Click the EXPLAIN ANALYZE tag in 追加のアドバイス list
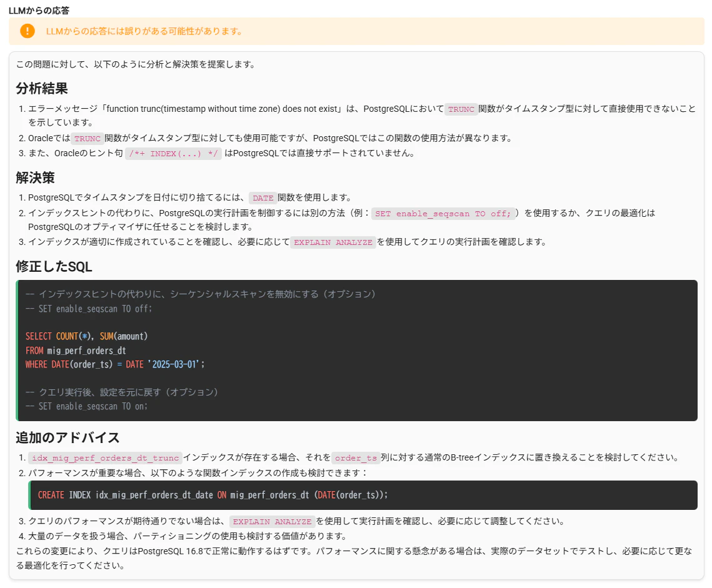 pos(272,521)
